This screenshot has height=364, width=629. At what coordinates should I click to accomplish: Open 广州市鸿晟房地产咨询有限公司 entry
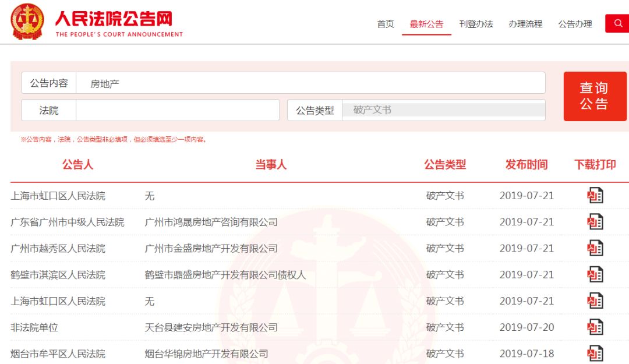211,222
